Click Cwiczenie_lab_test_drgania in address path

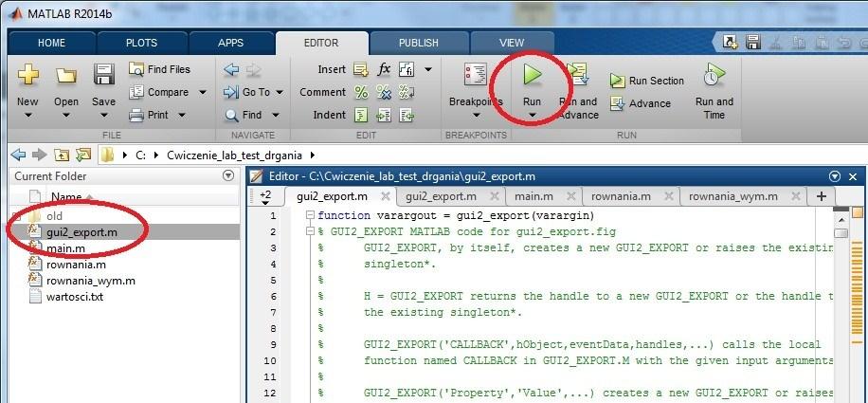pos(237,156)
